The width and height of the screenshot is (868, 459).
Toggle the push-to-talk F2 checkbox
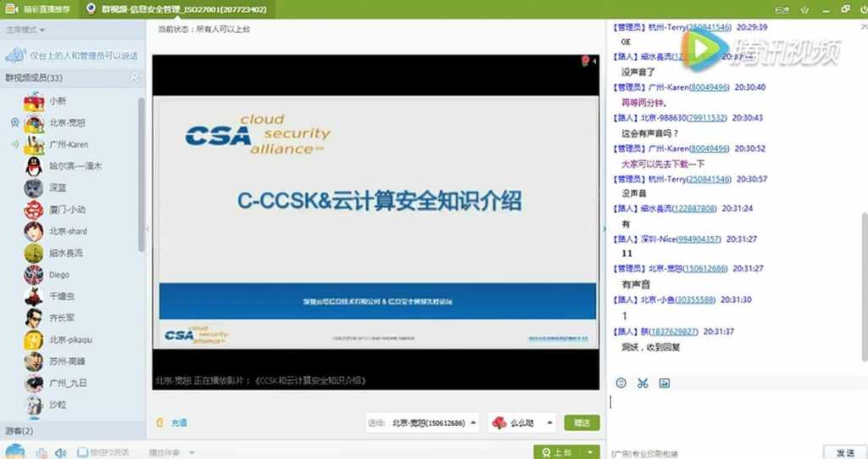pos(82,452)
